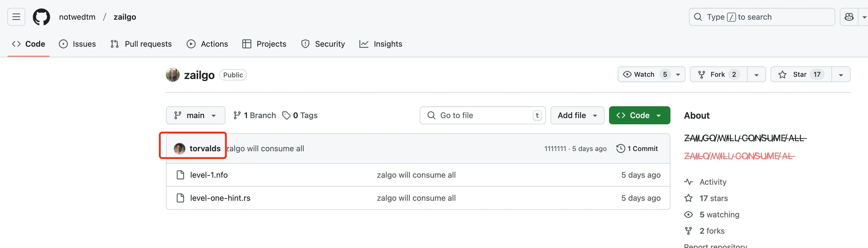
Task: Open the Activity link in About
Action: click(713, 182)
